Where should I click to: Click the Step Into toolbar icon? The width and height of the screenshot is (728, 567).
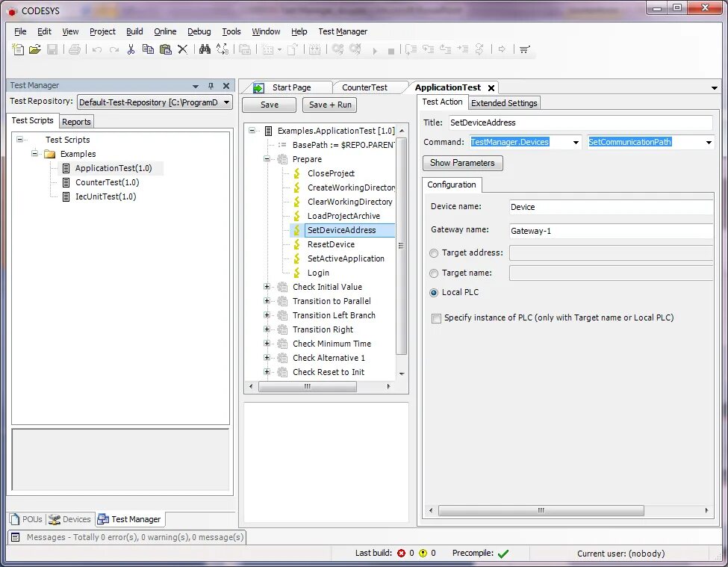[x=411, y=49]
